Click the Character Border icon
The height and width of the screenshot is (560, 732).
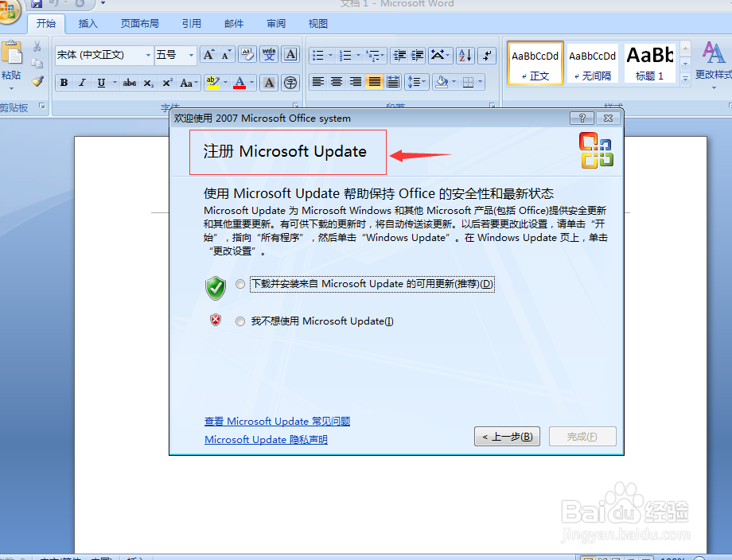click(x=290, y=55)
